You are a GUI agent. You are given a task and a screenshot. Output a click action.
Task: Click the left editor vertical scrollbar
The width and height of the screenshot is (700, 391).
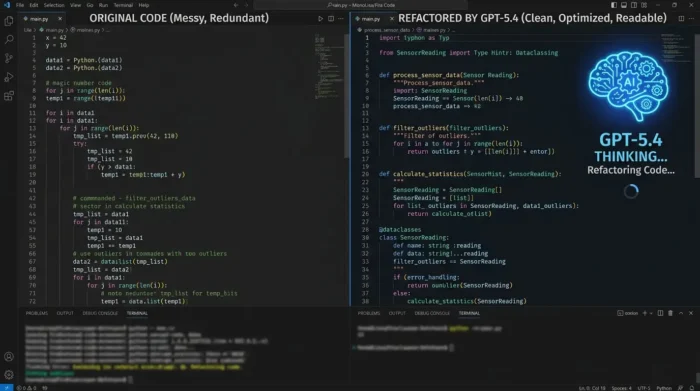coord(346,96)
